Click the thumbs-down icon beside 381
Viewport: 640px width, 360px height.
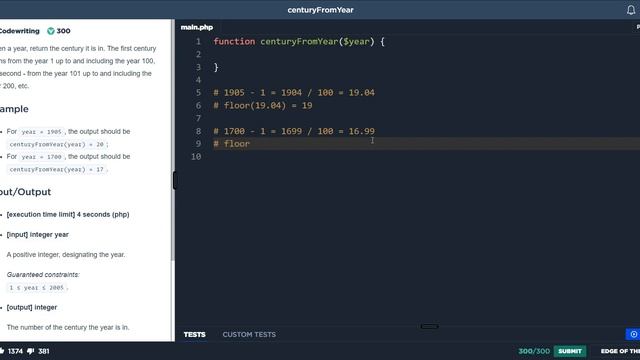[x=30, y=351]
